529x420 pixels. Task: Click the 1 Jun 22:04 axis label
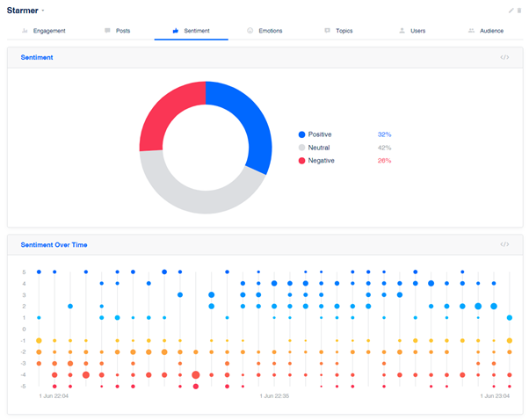[x=54, y=396]
